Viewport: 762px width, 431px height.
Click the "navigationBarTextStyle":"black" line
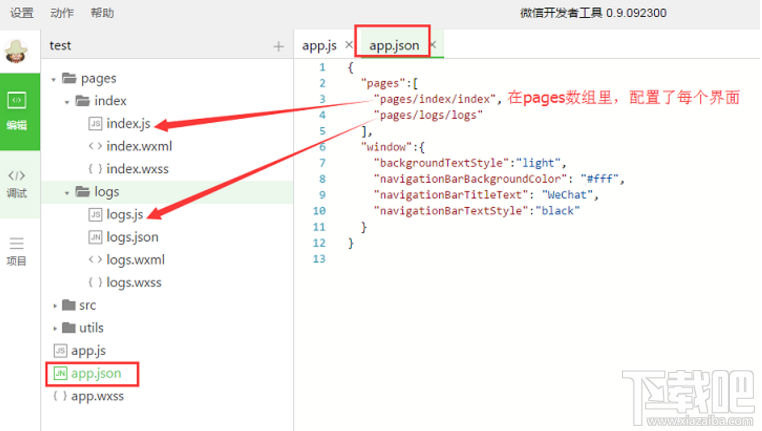click(x=477, y=211)
